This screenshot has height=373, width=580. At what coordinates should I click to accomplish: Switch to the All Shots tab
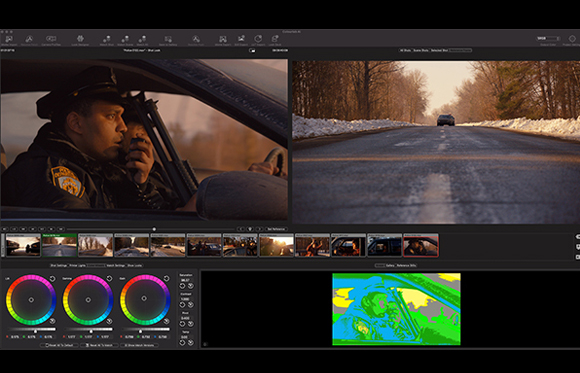point(405,50)
